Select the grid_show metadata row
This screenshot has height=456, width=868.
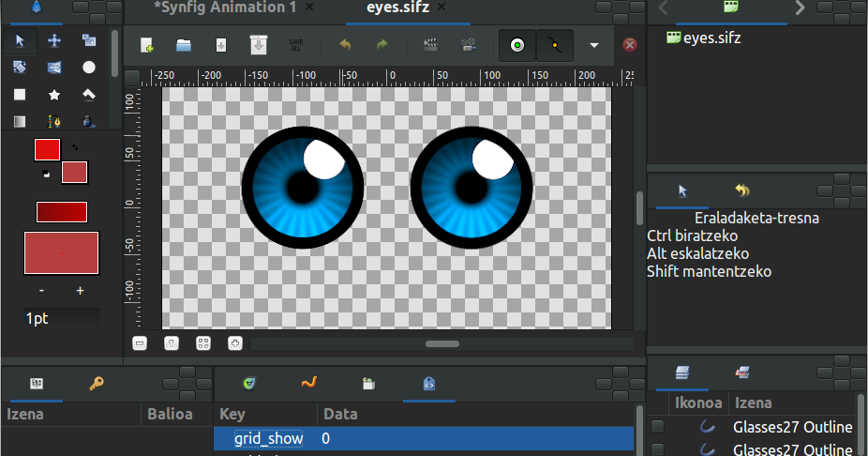(424, 439)
